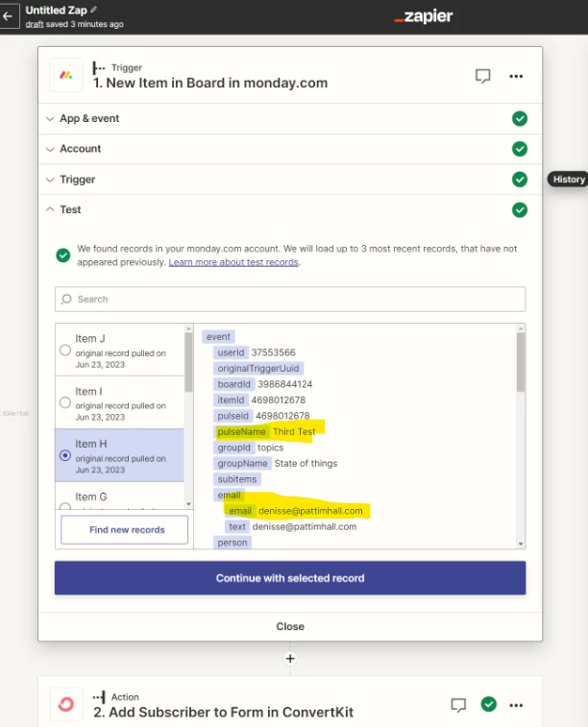Click the search magnifier icon
This screenshot has height=727, width=588.
point(67,299)
